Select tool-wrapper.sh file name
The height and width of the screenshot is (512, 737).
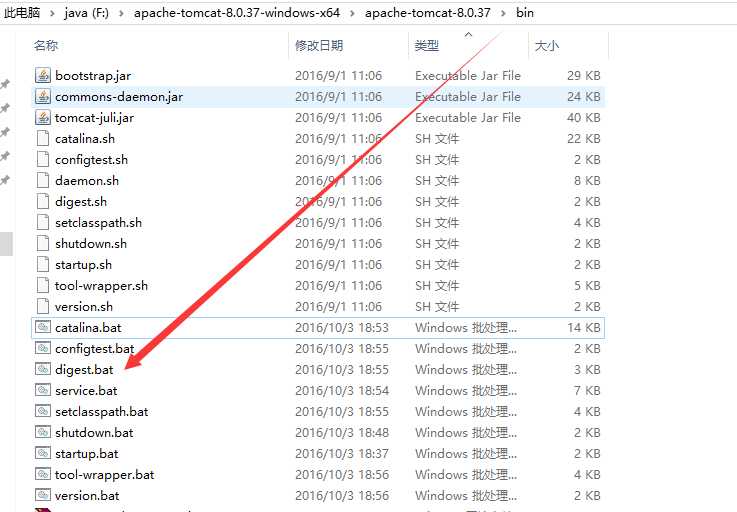tap(102, 285)
